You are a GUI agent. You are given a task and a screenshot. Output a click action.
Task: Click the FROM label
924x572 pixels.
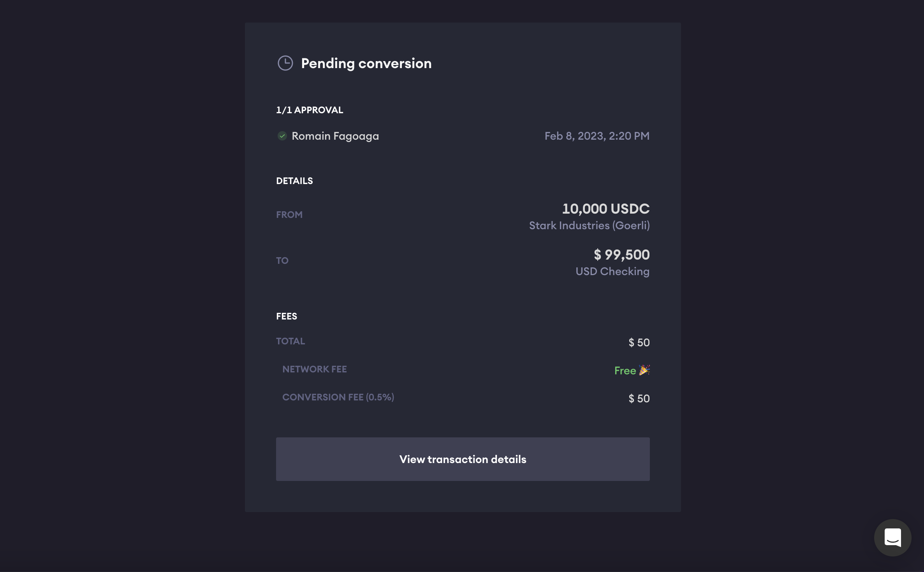click(289, 215)
